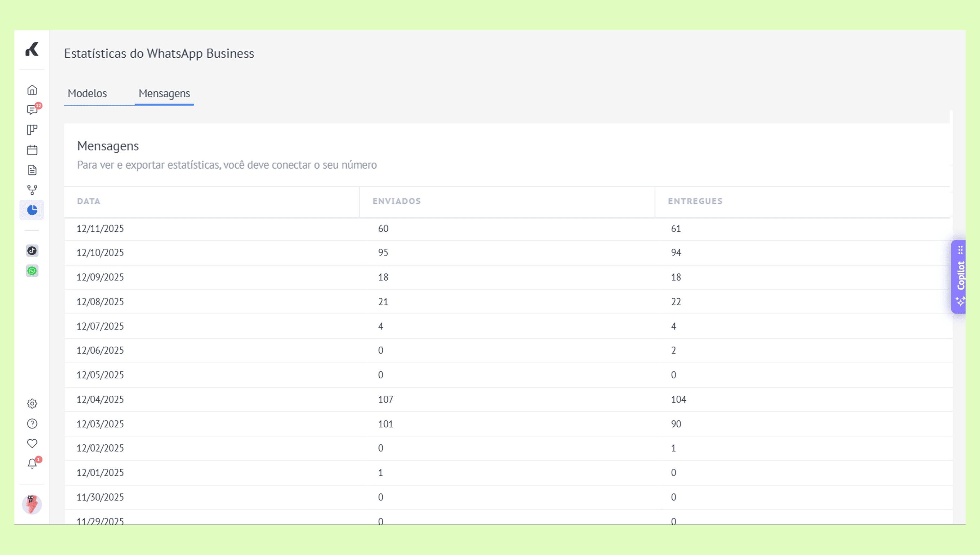Open the TikTok integration icon
Screen dimensions: 980x555
click(32, 251)
